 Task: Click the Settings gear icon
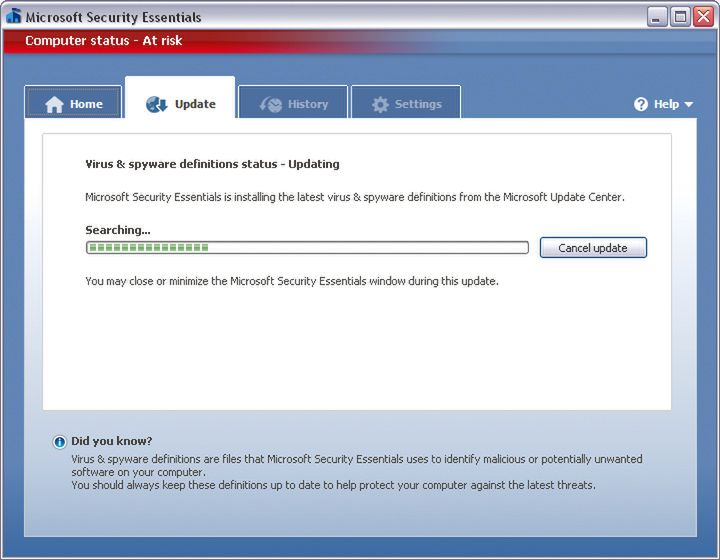coord(380,105)
